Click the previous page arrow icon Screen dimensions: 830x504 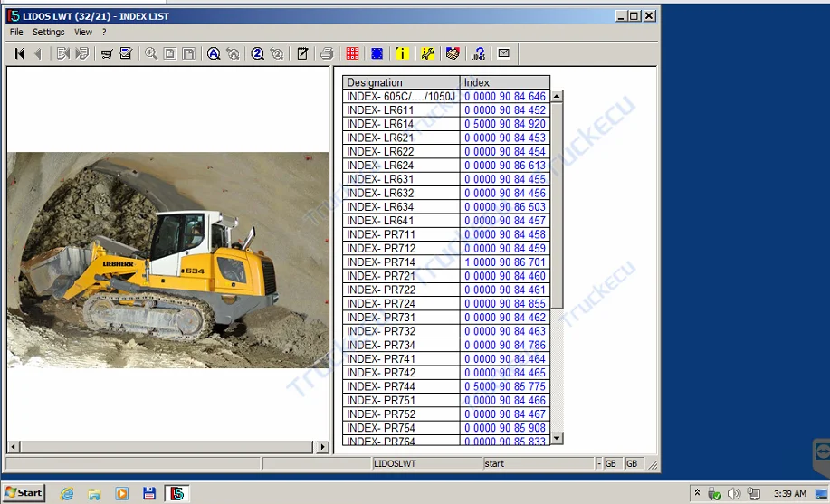38,53
